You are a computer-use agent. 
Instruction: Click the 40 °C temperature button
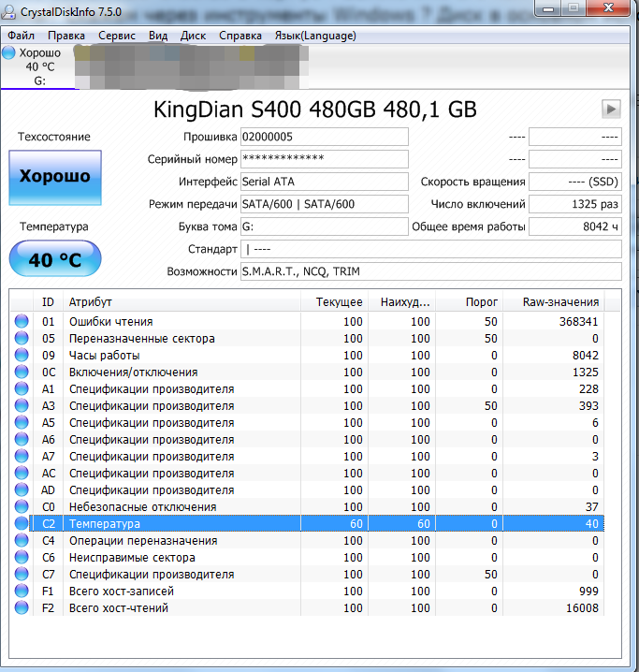[x=55, y=258]
